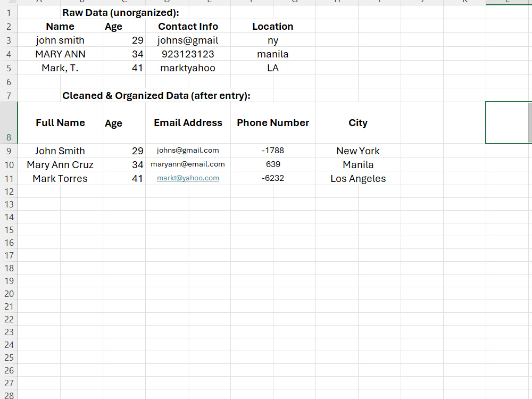Select the 'LA' location cell
The width and height of the screenshot is (532, 399).
(x=273, y=68)
